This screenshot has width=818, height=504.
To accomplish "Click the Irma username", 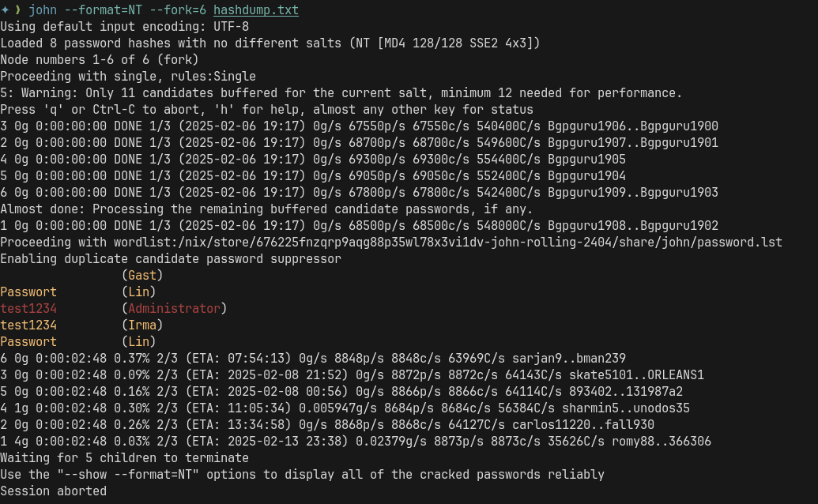I will (x=142, y=325).
